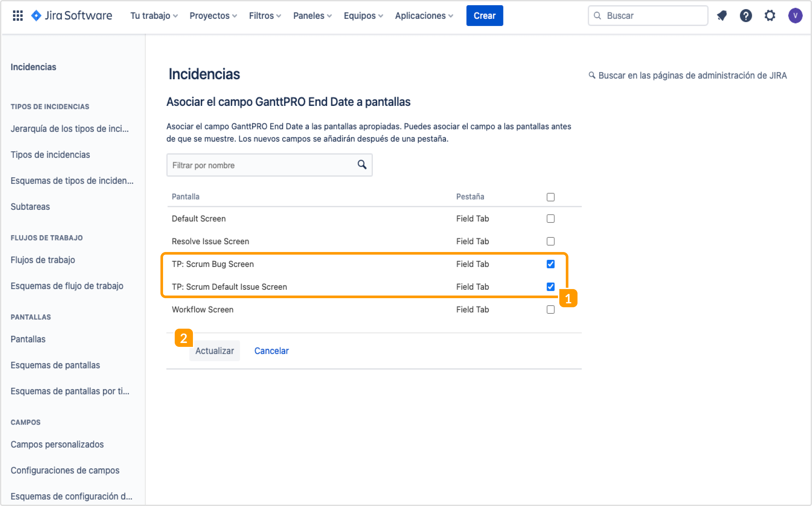Viewport: 812px width, 506px height.
Task: Open Esquemas de flujo de trabajo
Action: (x=67, y=286)
